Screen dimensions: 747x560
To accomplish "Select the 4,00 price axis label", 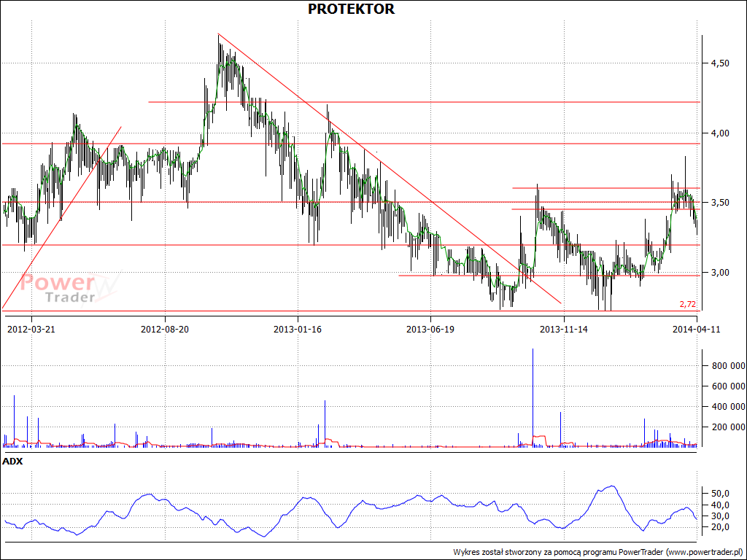I will 719,133.
